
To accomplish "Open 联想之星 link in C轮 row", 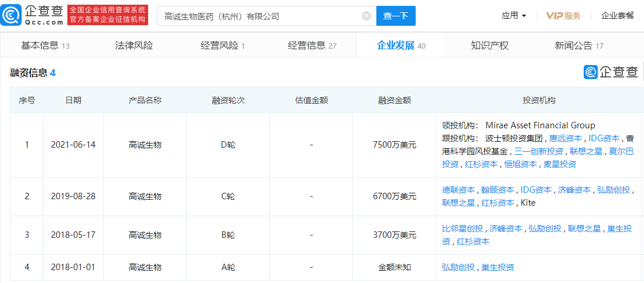I will click(x=458, y=203).
